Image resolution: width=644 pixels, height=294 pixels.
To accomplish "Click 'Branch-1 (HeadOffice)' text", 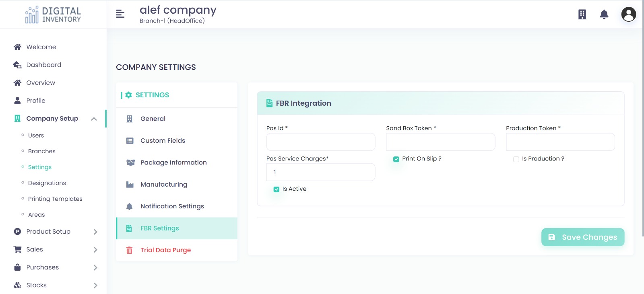I will click(x=172, y=21).
